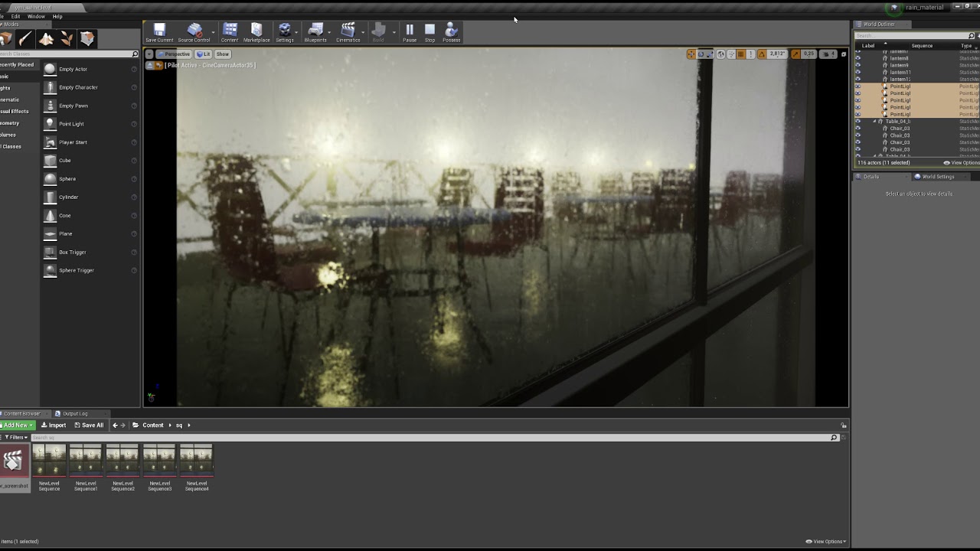Viewport: 980px width, 551px height.
Task: Stop the play session
Action: 430,32
